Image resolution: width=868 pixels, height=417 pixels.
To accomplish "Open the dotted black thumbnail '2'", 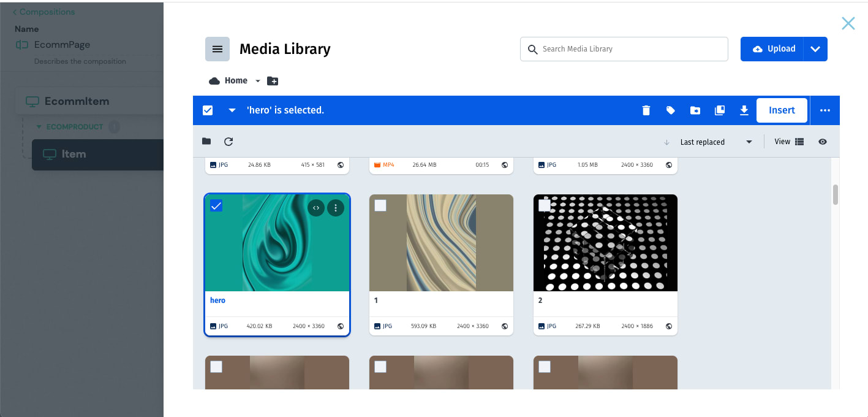I will (x=605, y=243).
